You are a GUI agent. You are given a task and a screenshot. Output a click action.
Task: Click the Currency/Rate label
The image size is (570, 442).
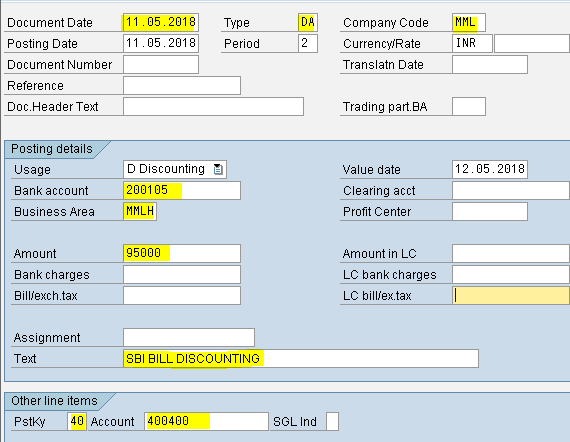click(382, 44)
